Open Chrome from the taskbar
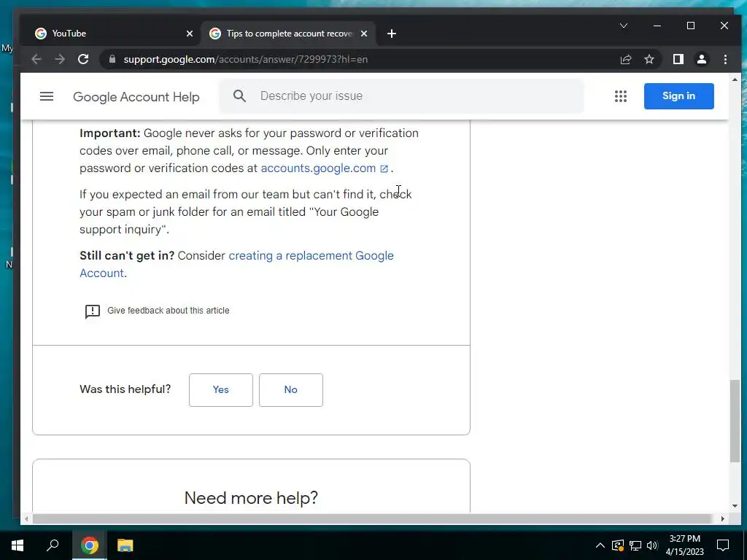This screenshot has width=747, height=560. tap(89, 545)
